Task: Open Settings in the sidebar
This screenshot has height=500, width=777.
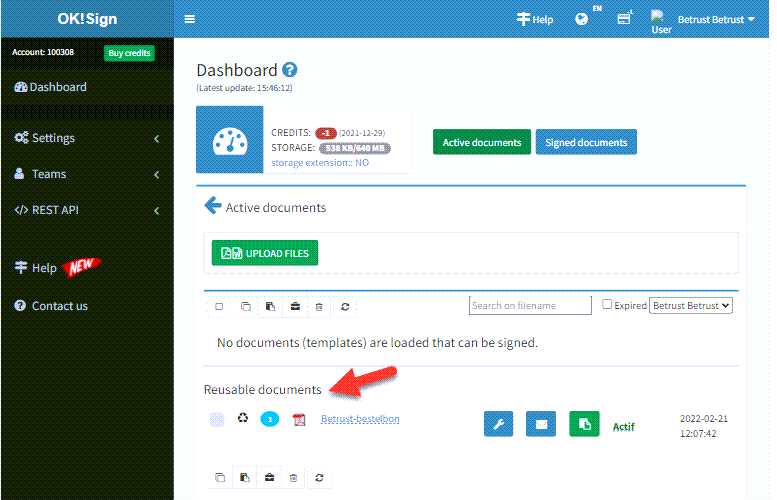Action: pyautogui.click(x=45, y=138)
